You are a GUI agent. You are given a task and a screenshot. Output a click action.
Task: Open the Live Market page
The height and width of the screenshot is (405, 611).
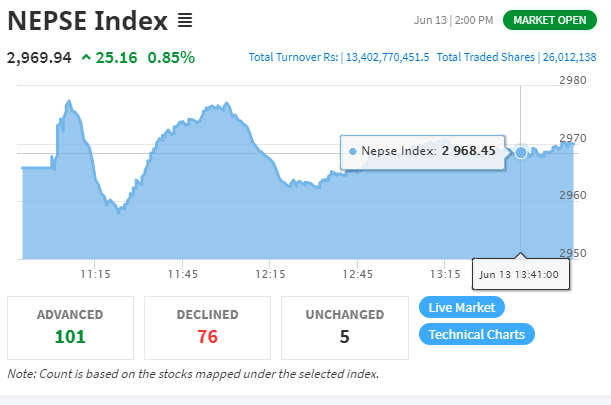click(x=462, y=307)
